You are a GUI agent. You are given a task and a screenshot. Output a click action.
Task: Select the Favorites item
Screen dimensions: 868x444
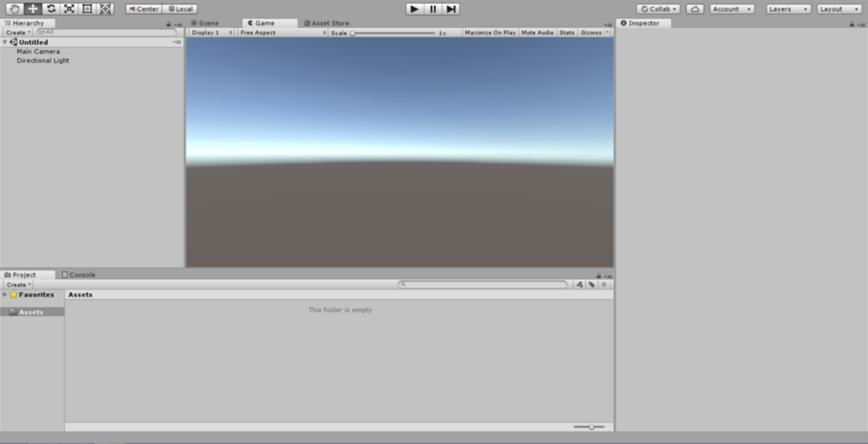click(32, 294)
